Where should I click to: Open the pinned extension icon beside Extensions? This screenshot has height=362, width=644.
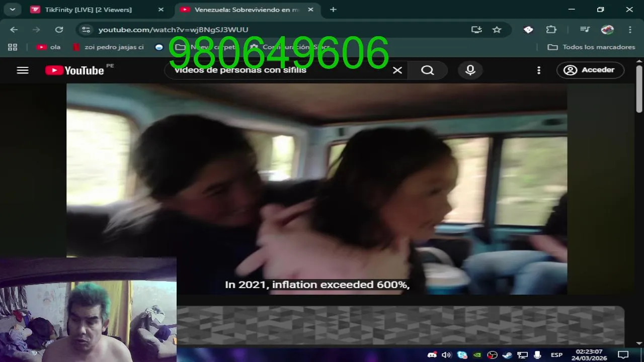click(x=528, y=30)
